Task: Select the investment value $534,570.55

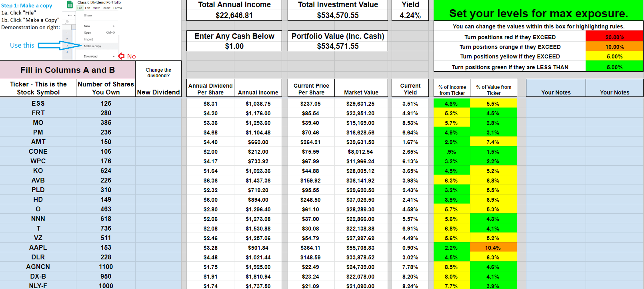Action: coord(338,15)
